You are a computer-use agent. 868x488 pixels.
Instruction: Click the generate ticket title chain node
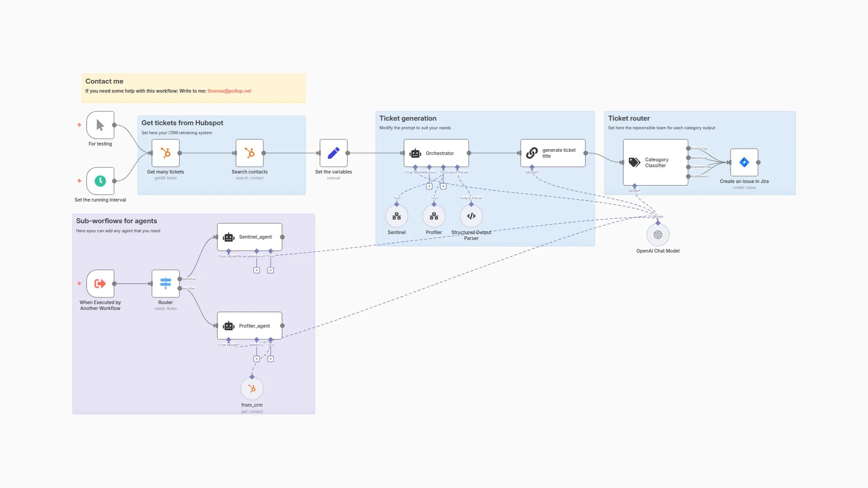point(552,153)
